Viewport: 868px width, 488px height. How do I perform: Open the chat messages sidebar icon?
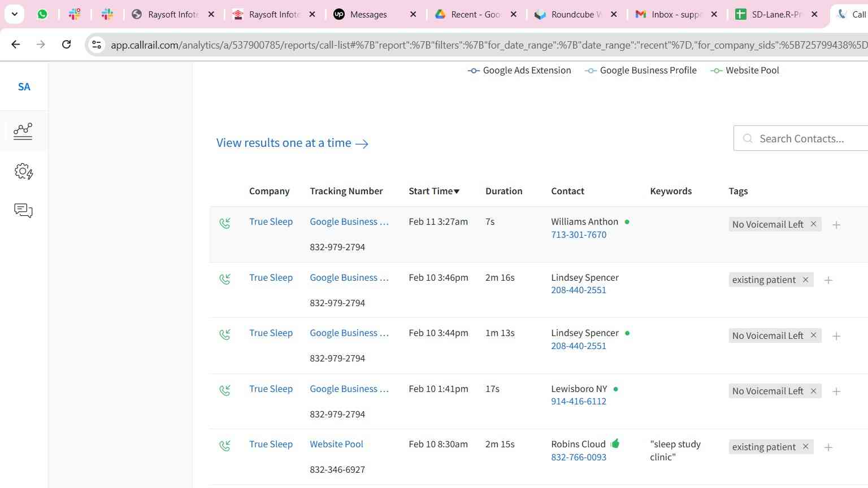(x=23, y=211)
